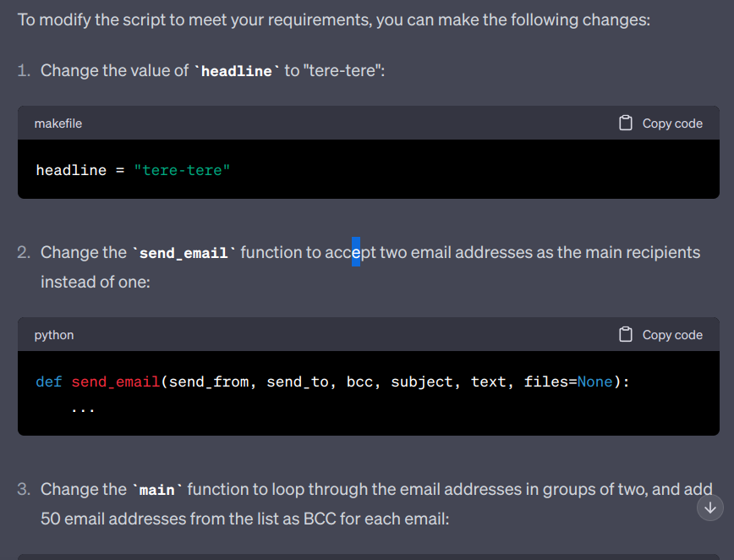Click the clipboard icon in makefile block
The height and width of the screenshot is (560, 734).
pos(626,124)
